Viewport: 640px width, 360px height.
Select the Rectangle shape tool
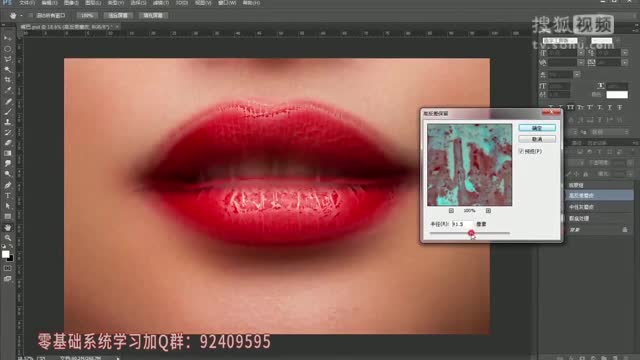[7, 216]
